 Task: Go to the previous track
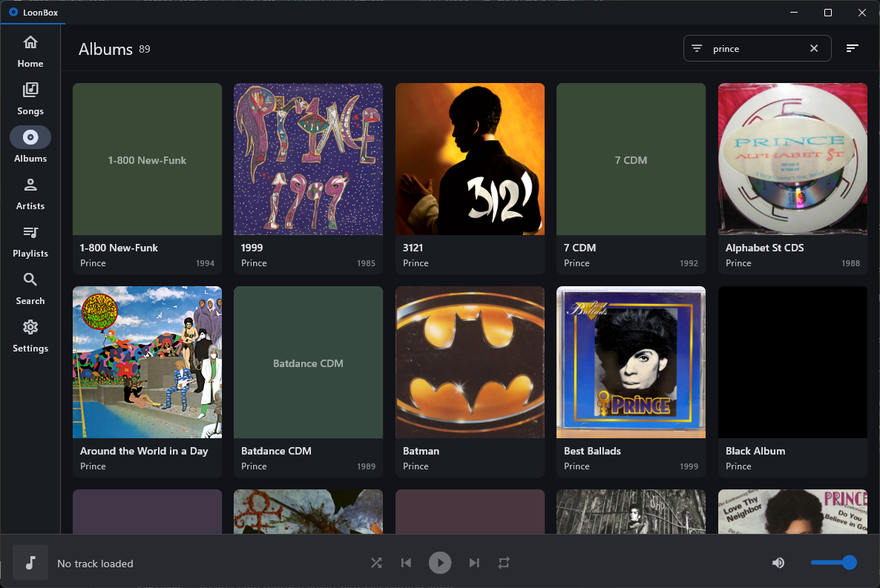pos(406,563)
